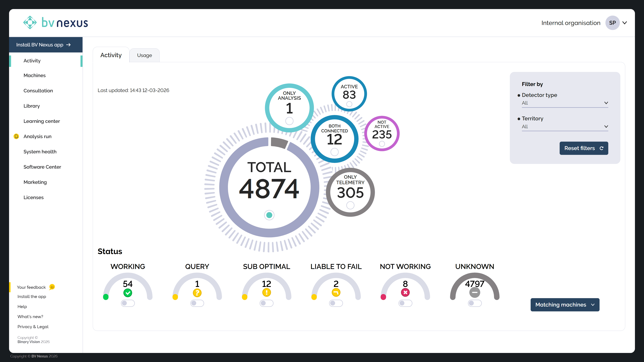Click the smiley icon next to Your feedback
644x362 pixels.
(x=52, y=287)
